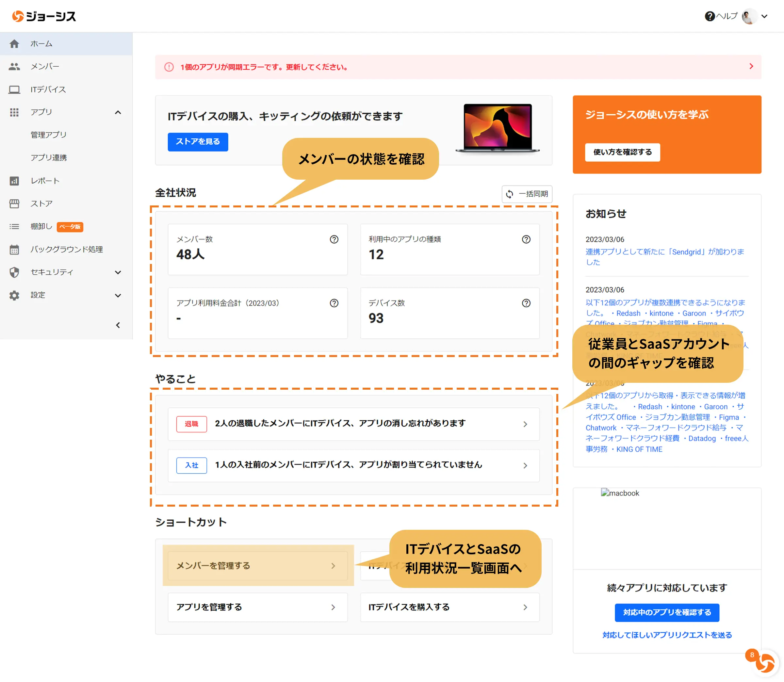The image size is (784, 682).
Task: Go to ITデバイス sidebar item
Action: tap(48, 89)
